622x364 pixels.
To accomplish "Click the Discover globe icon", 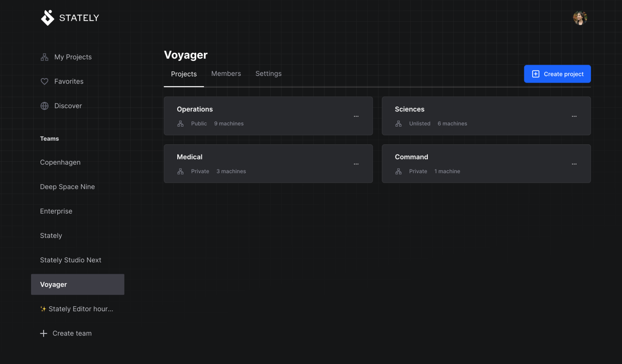I will click(44, 106).
